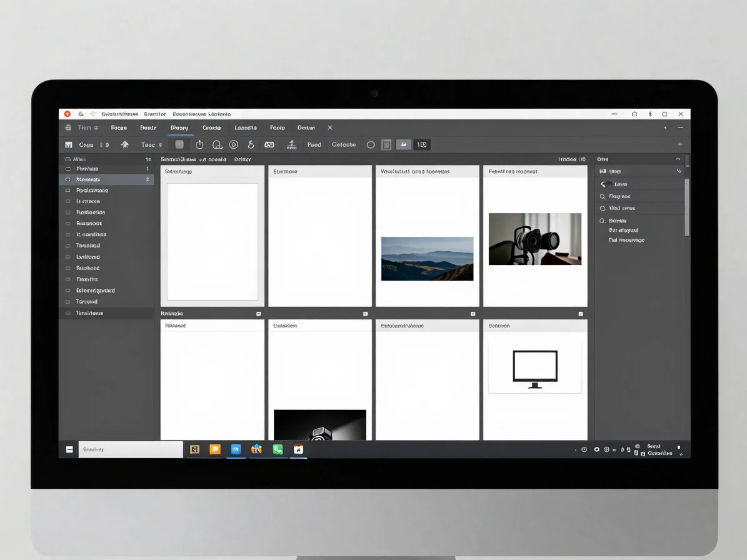Click the 1D button at the toolbar end
This screenshot has width=747, height=560.
point(422,145)
